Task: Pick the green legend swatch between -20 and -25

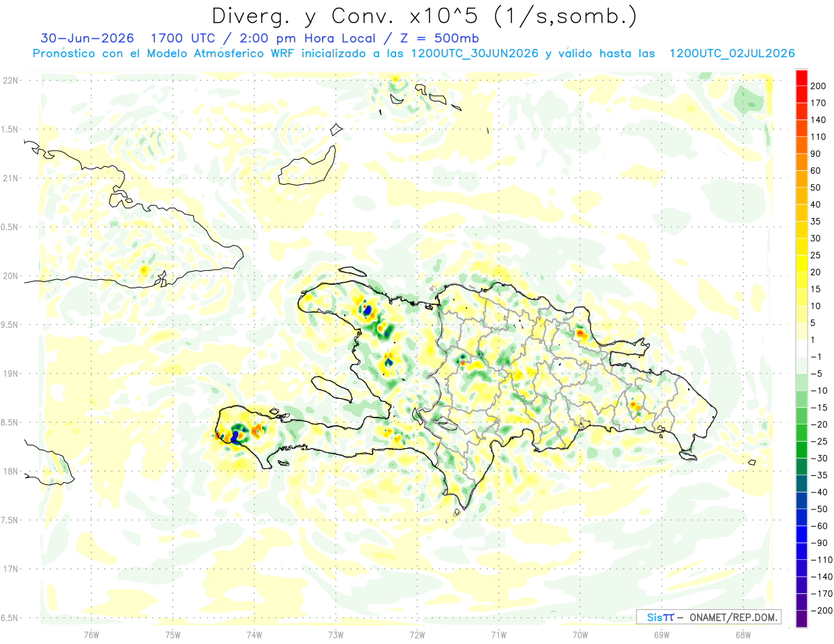Action: click(801, 433)
